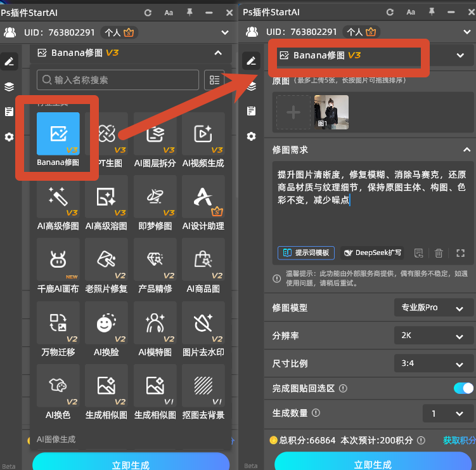Click the refresh icon in left panel title bar
The width and height of the screenshot is (476, 470).
pyautogui.click(x=148, y=13)
